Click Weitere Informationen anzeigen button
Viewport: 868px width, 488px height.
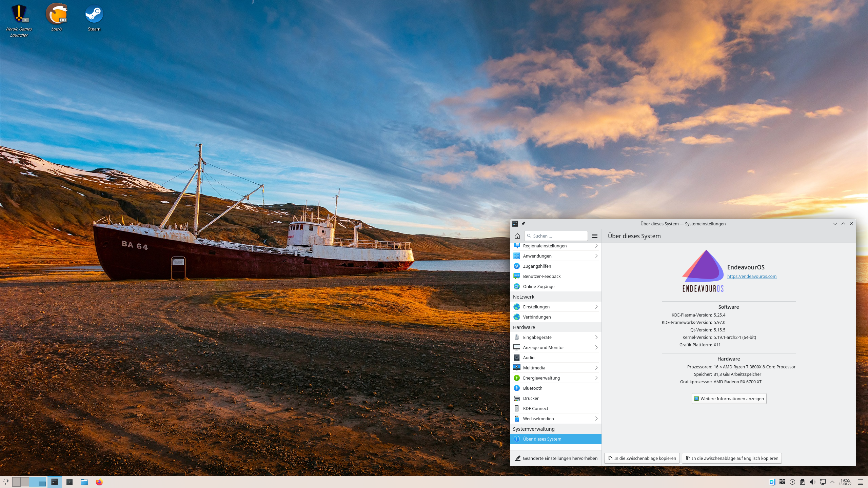pos(729,399)
